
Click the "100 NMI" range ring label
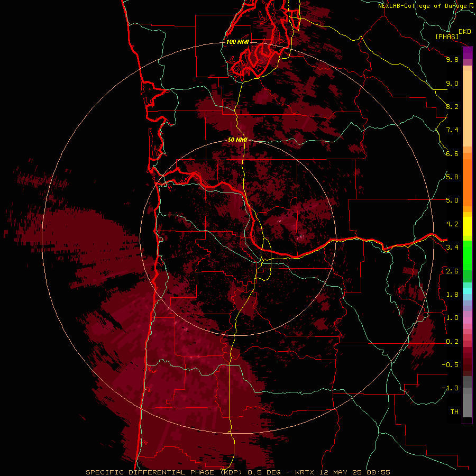237,42
